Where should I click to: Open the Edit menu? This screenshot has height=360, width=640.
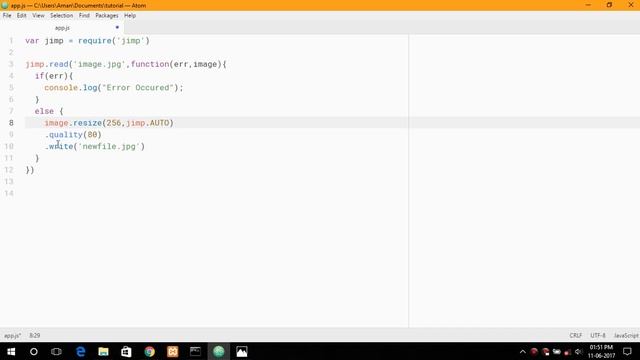pyautogui.click(x=22, y=16)
